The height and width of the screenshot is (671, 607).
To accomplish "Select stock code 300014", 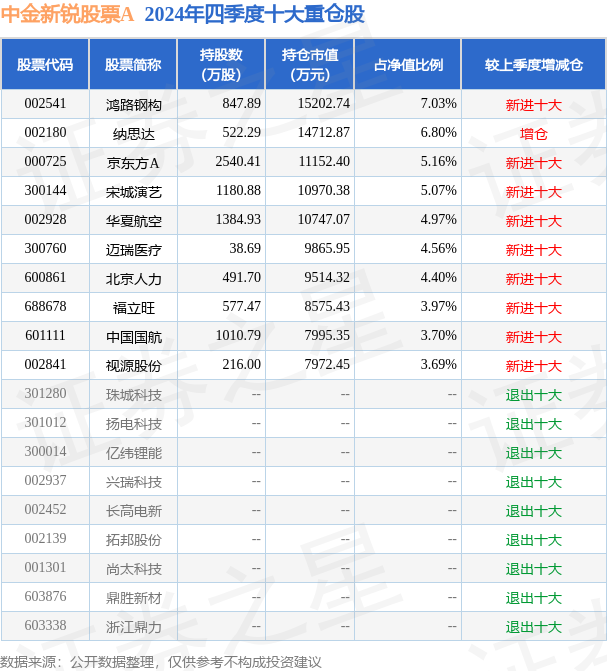I will tap(45, 451).
